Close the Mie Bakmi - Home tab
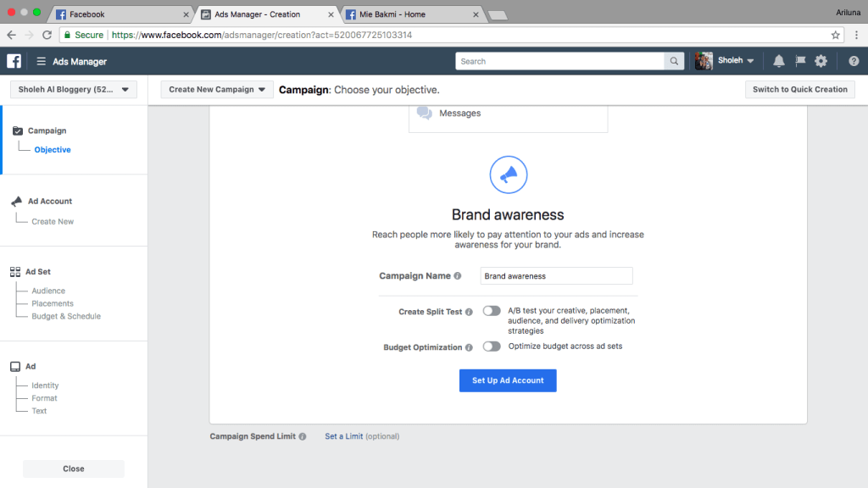This screenshot has width=868, height=488. pyautogui.click(x=476, y=15)
